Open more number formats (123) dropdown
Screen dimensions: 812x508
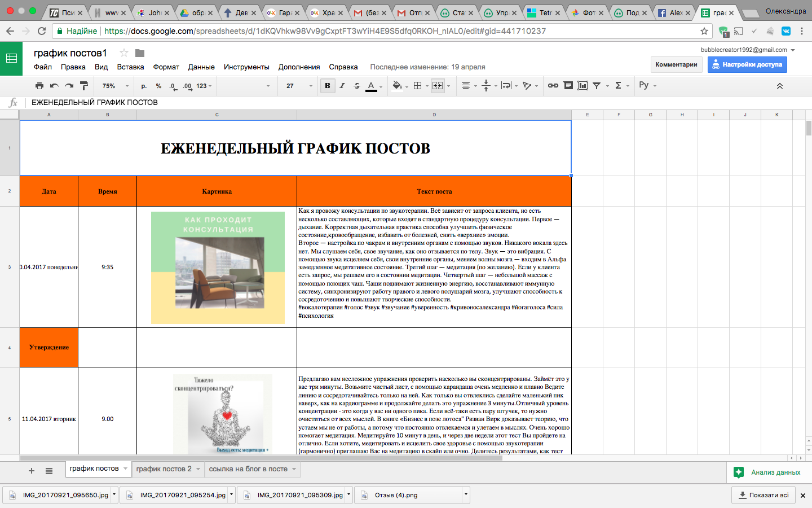[x=204, y=86]
